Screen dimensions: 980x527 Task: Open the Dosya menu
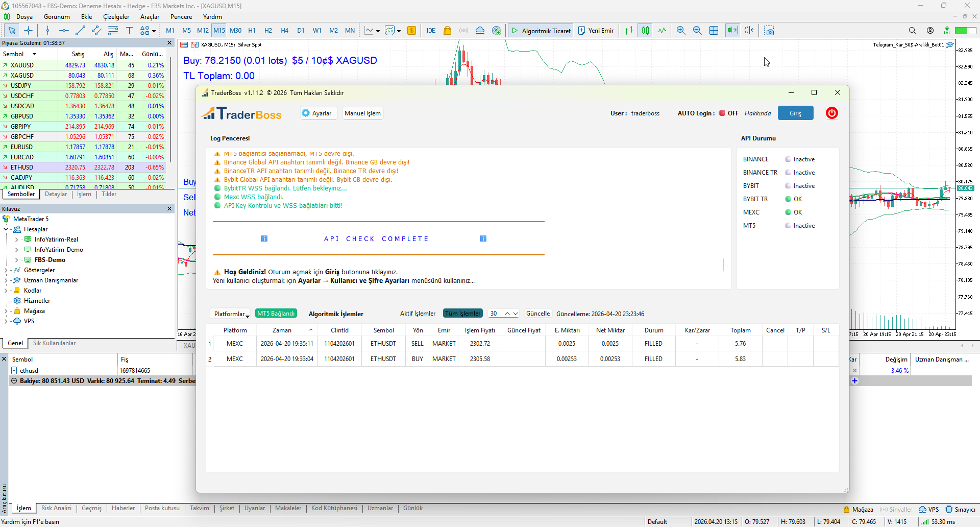pos(24,17)
